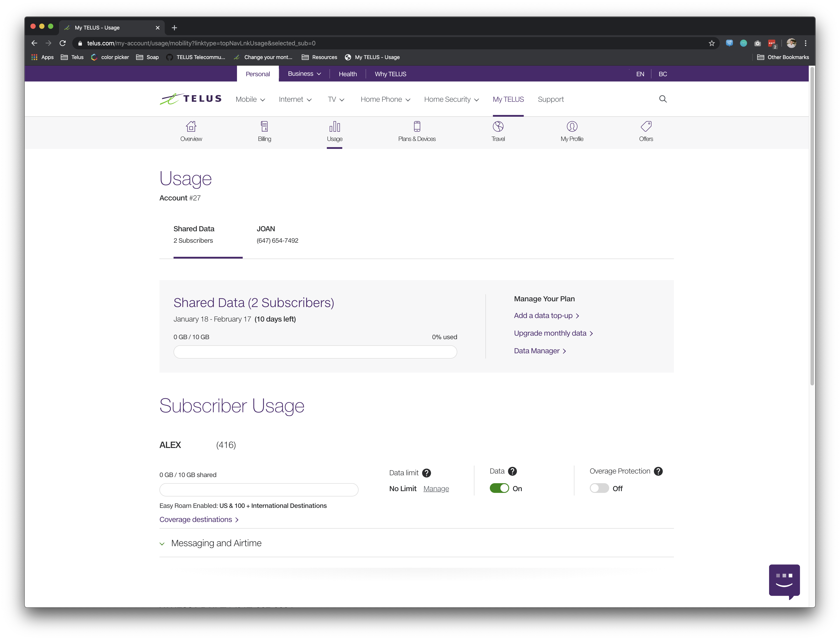The height and width of the screenshot is (640, 840).
Task: Open Coverage destinations link
Action: (x=199, y=520)
